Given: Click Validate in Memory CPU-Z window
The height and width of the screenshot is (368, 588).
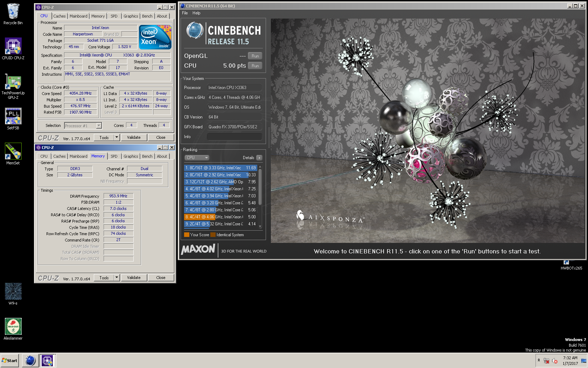Looking at the screenshot, I should click(134, 278).
